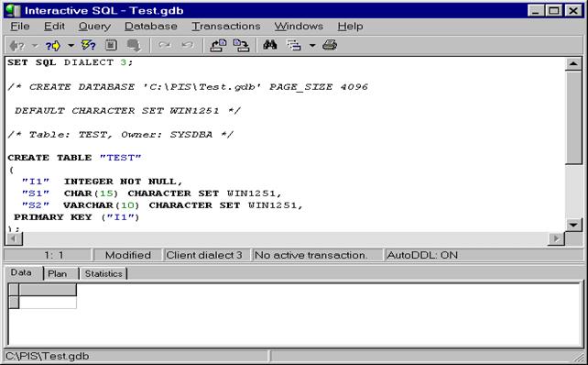
Task: Click the binoculars find icon
Action: tap(270, 45)
